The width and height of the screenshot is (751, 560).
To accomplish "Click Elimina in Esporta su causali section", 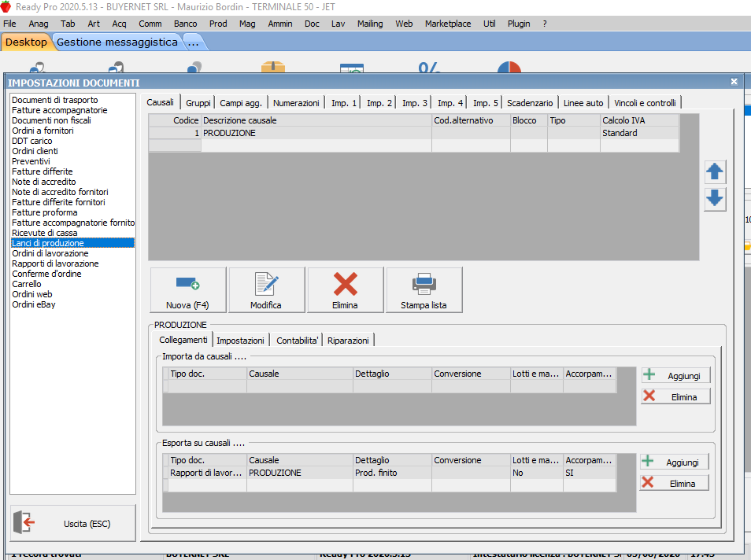I will click(674, 483).
